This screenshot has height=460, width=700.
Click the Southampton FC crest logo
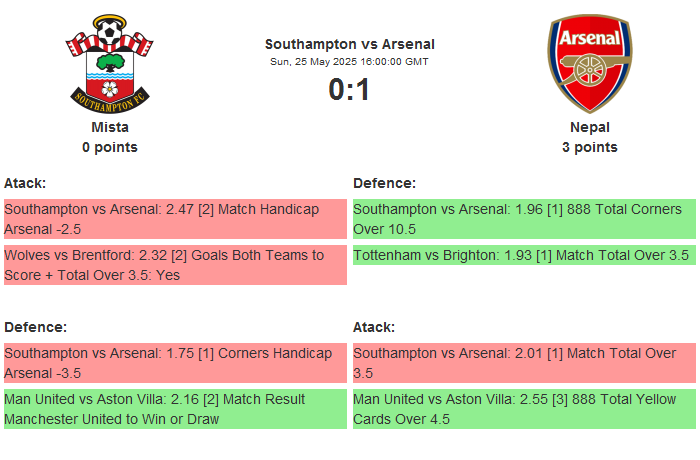(110, 62)
